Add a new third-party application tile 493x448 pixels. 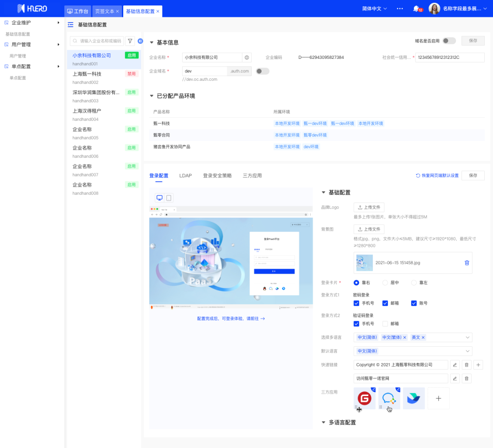pyautogui.click(x=438, y=398)
